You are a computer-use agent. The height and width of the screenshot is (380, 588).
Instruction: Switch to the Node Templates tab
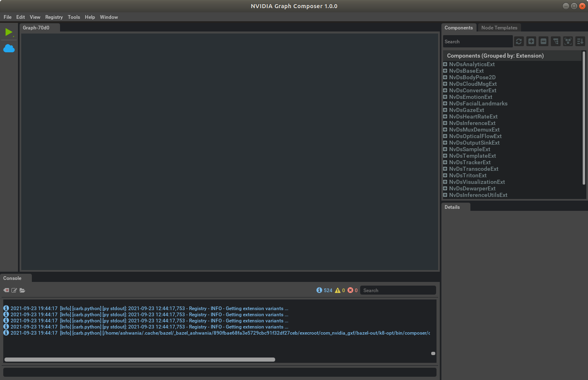pyautogui.click(x=499, y=28)
